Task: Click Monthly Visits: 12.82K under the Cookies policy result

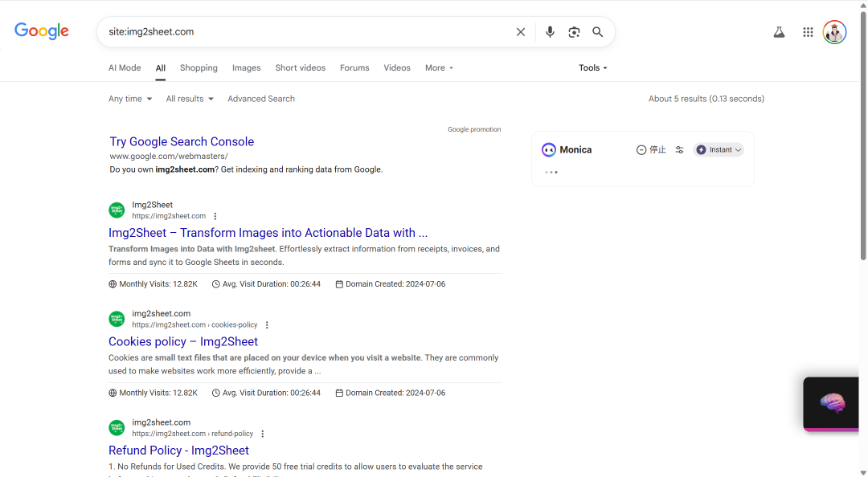Action: pyautogui.click(x=154, y=393)
